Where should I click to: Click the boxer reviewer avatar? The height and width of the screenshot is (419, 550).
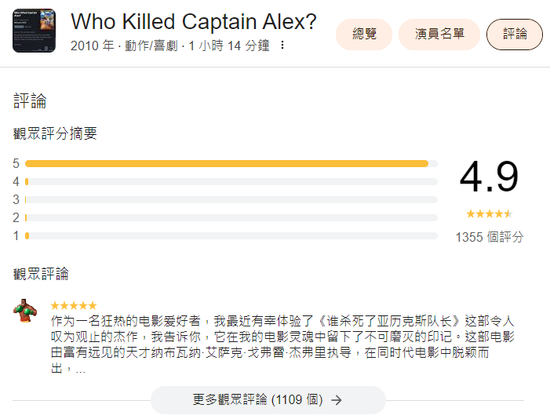click(25, 311)
